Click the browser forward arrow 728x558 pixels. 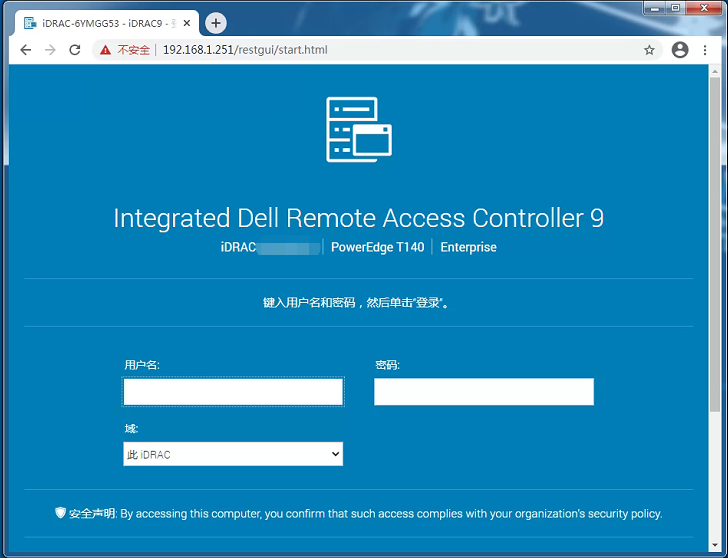(x=50, y=50)
